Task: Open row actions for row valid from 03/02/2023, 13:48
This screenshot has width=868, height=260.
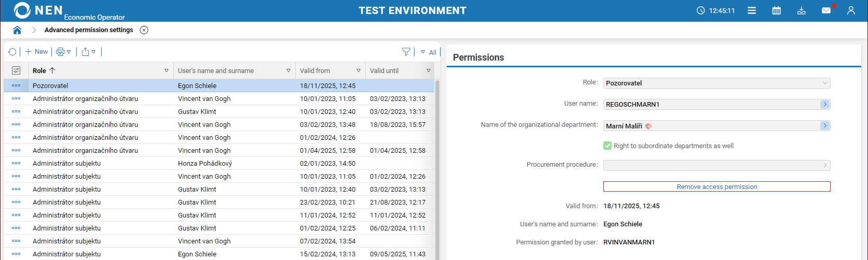Action: 16,124
